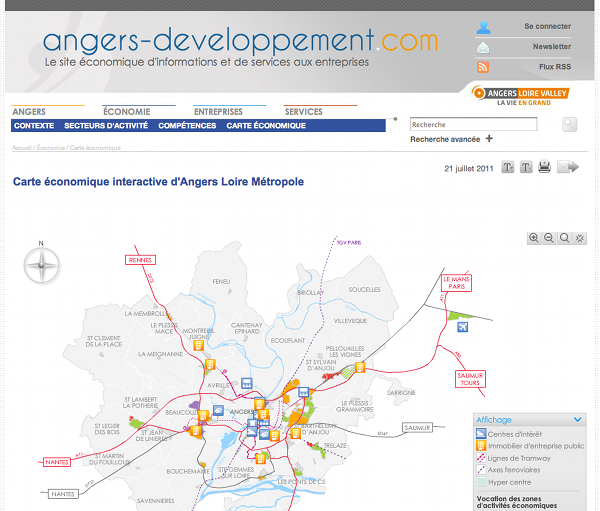Toggle Centres d'intérêt layer display
Viewport: 600px width, 511px height.
click(x=481, y=433)
